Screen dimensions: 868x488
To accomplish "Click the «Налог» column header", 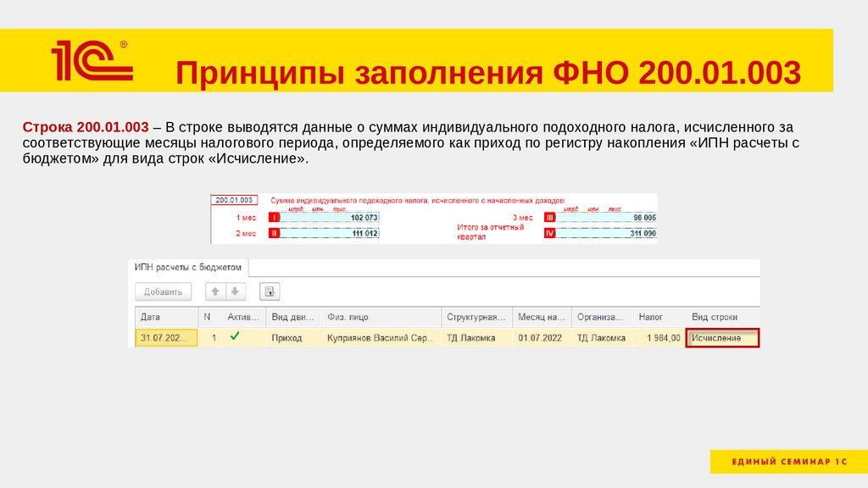I will coord(659,317).
